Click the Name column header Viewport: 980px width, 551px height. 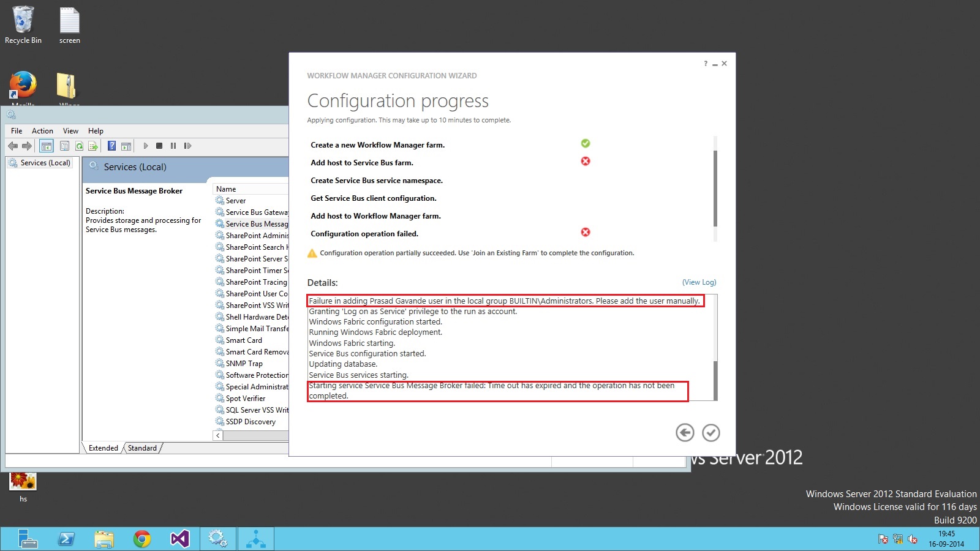pos(251,189)
